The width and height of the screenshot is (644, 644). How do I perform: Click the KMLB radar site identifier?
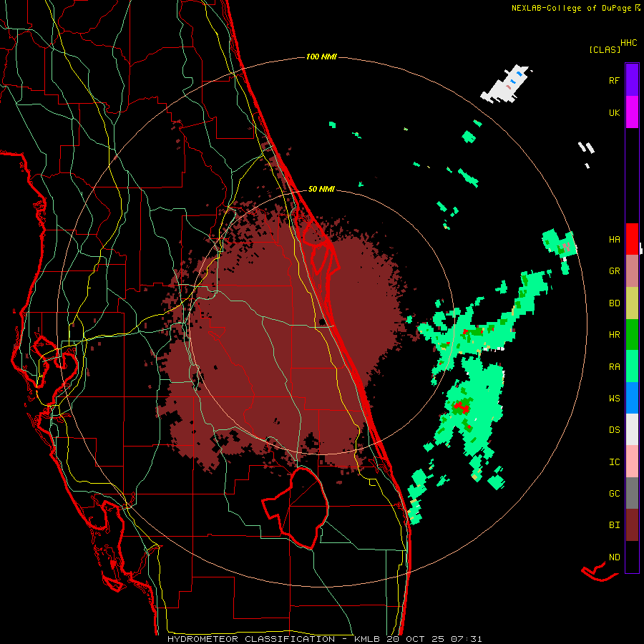367,639
